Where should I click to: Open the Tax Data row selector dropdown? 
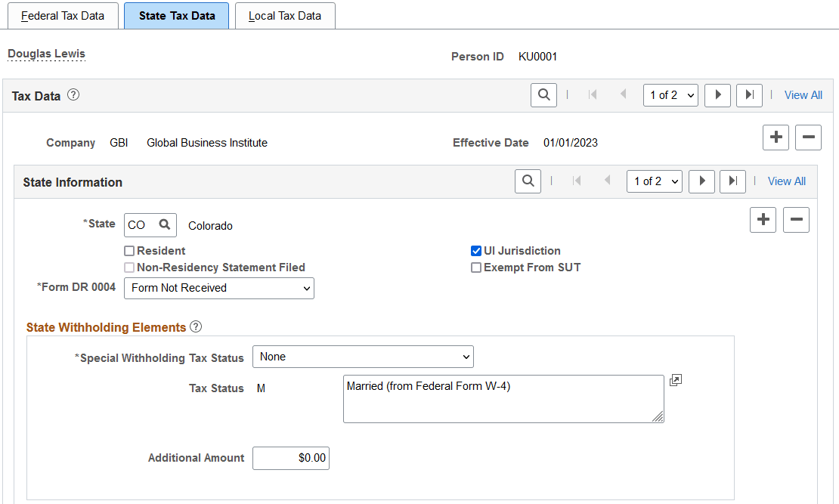coord(670,94)
